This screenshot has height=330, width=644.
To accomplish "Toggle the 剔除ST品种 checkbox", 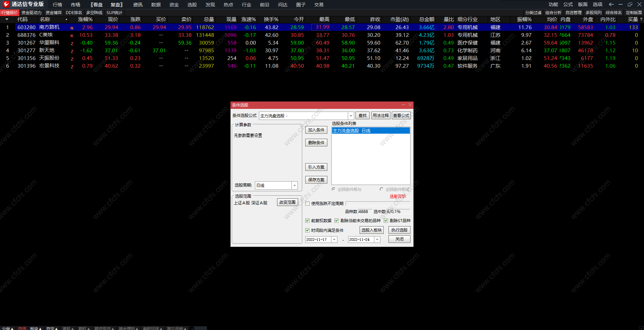I will [386, 220].
